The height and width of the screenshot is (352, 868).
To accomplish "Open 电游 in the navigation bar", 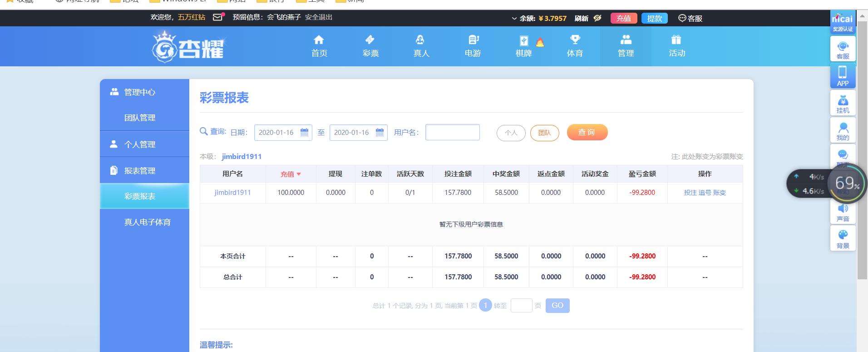I will 473,46.
